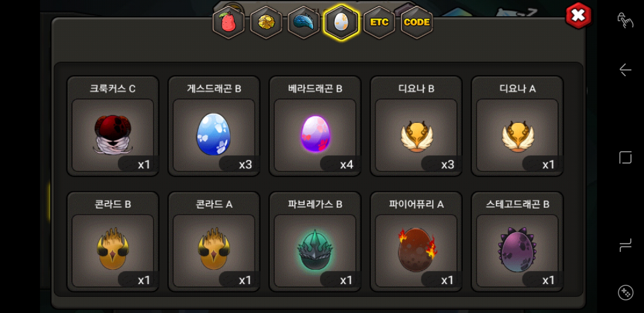Viewport: 644px width, 313px height.
Task: Open the CODE tab
Action: (x=417, y=23)
